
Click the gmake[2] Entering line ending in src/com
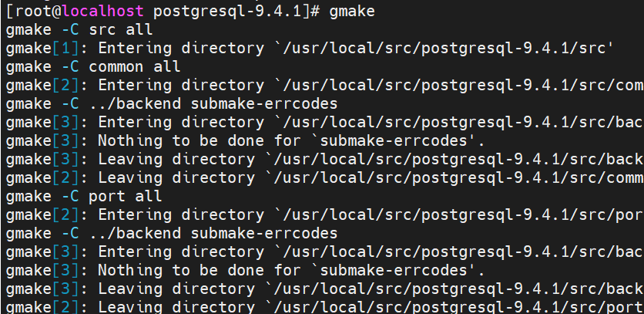pyautogui.click(x=324, y=85)
